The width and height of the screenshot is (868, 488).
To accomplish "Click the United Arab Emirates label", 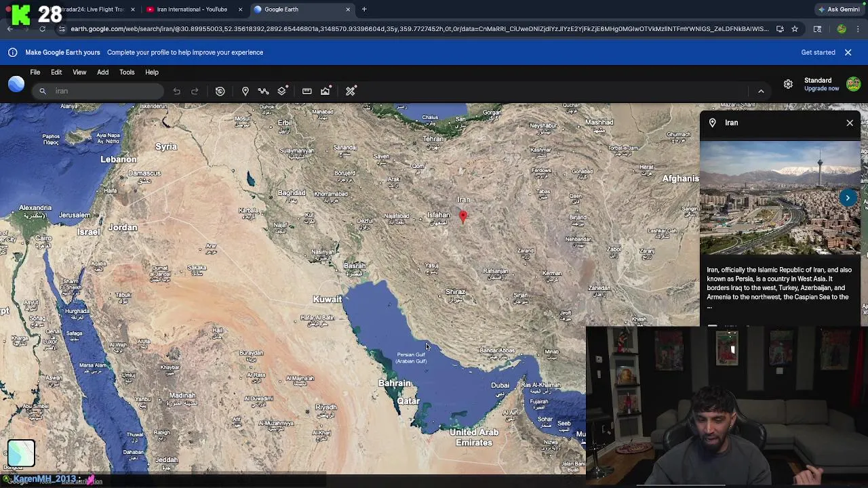I will [474, 437].
